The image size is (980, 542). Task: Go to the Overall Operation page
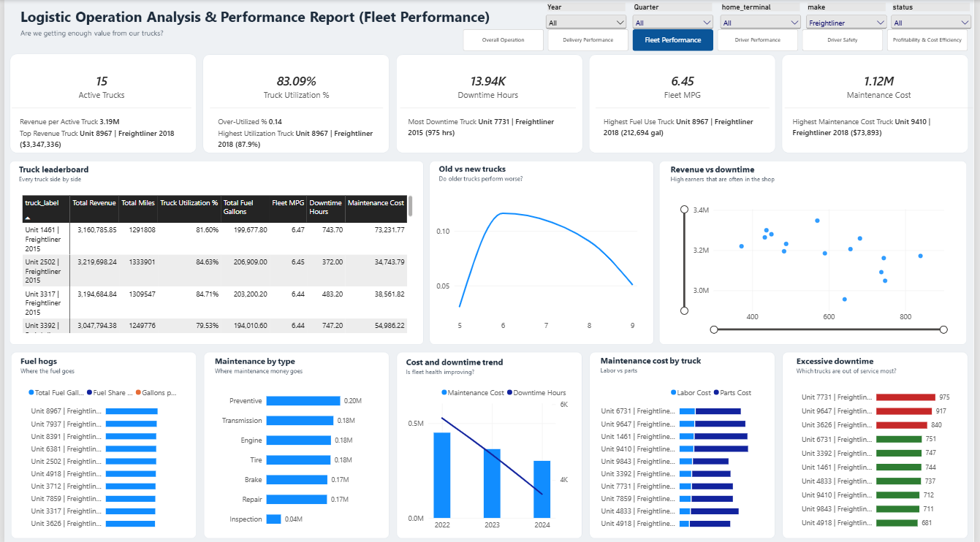pos(503,40)
